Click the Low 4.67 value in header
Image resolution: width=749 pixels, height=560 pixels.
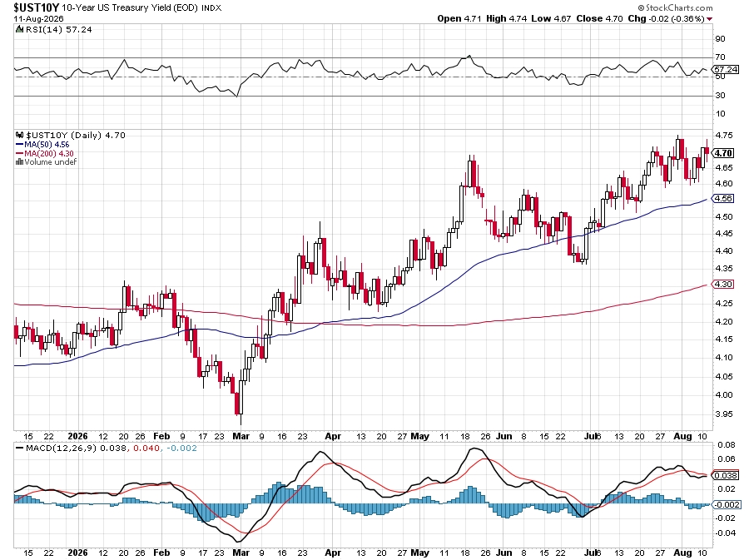point(551,18)
